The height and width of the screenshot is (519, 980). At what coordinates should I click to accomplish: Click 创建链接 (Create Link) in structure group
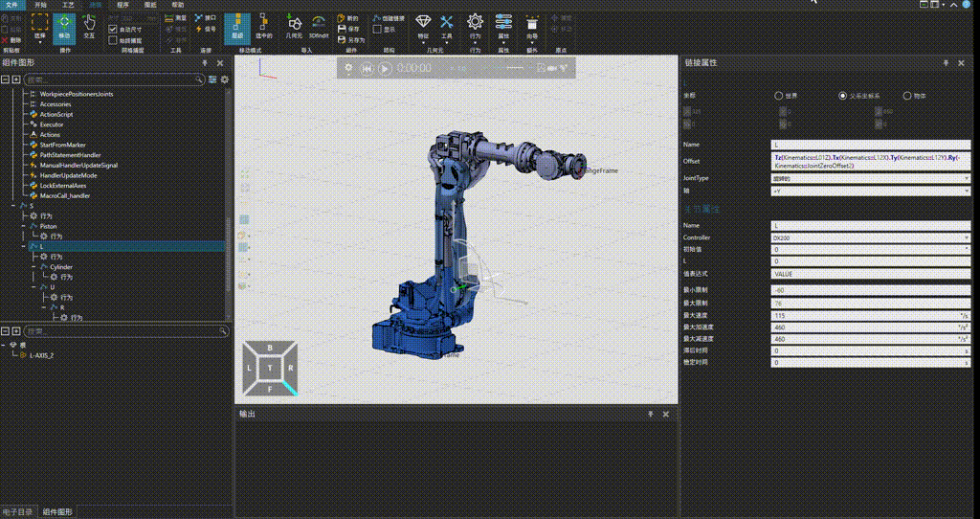tap(389, 18)
